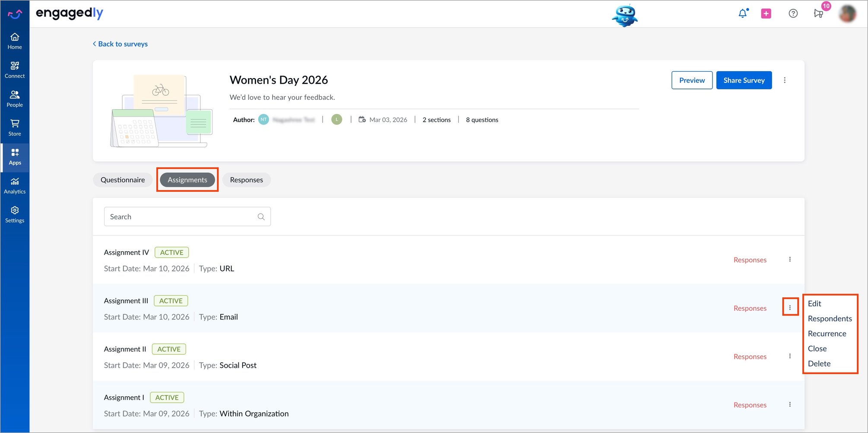Open Assignment III three-dot menu
Screen dimensions: 868x433
tap(790, 308)
